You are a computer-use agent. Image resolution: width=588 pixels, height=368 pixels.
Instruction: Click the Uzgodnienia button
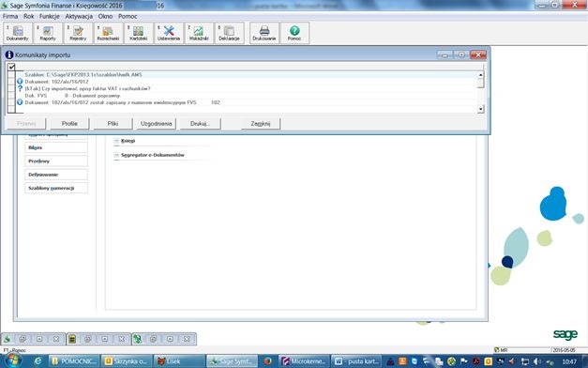point(156,124)
